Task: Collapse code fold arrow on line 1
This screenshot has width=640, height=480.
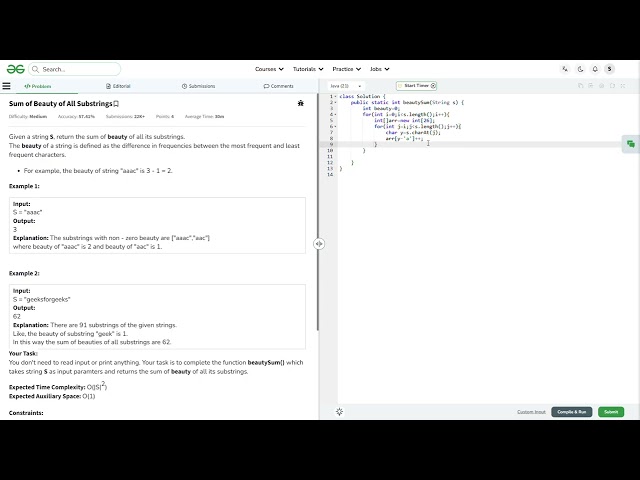Action: pos(336,97)
